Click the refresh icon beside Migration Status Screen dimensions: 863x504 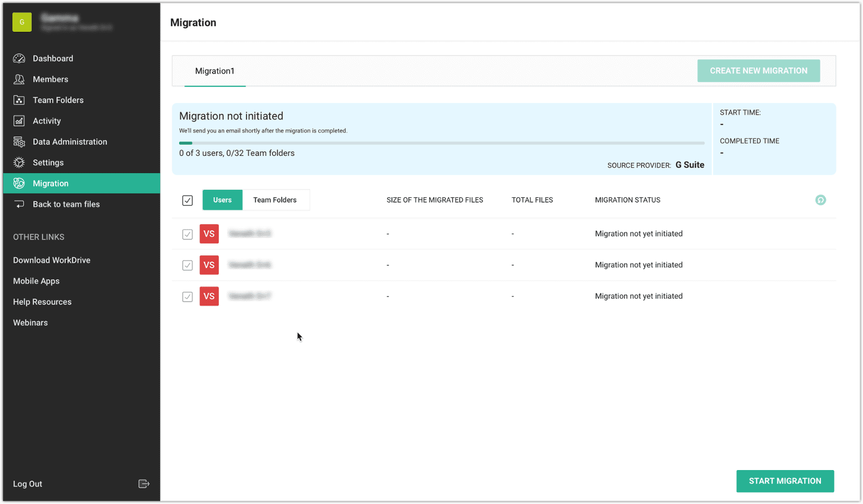tap(820, 200)
